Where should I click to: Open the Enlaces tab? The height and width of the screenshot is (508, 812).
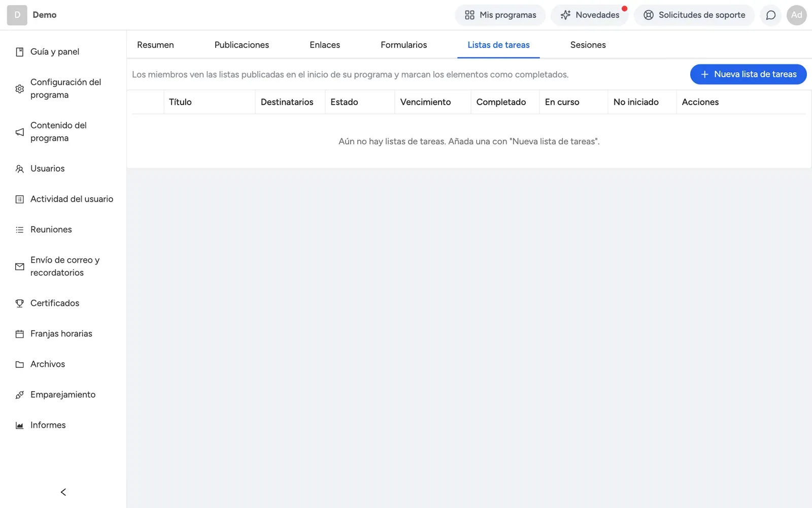325,45
